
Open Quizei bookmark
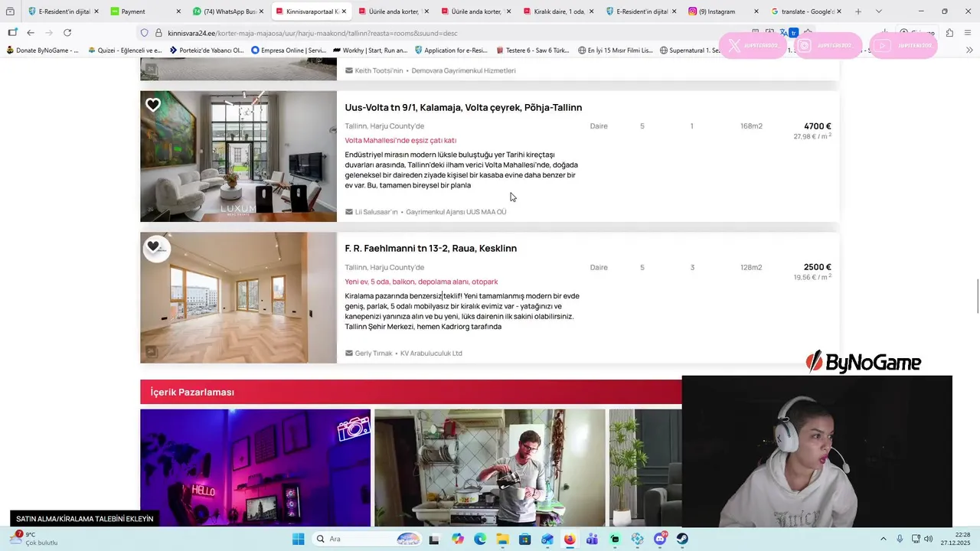125,51
